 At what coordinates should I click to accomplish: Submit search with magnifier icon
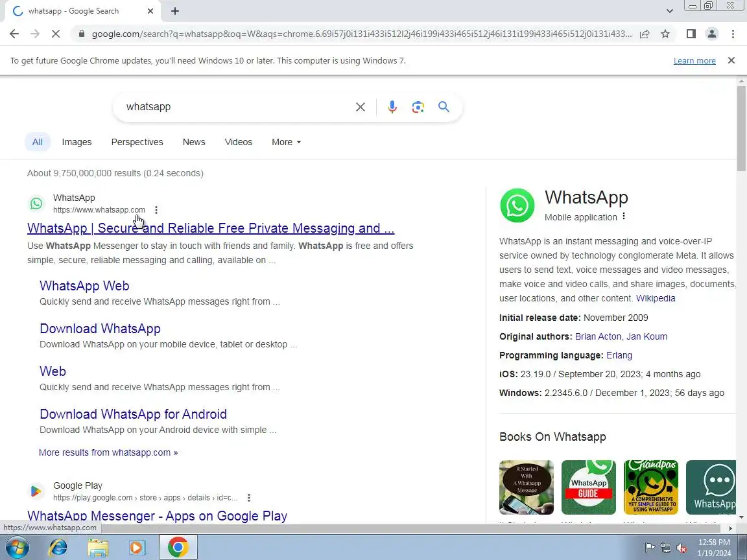[x=444, y=107]
